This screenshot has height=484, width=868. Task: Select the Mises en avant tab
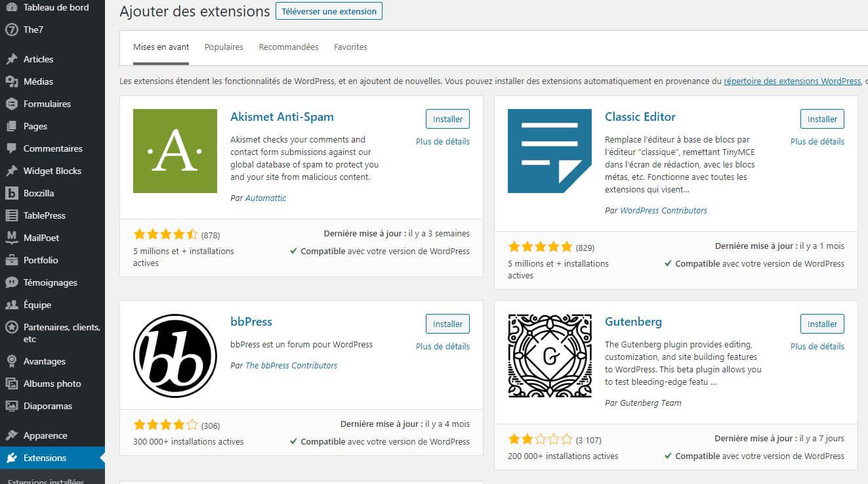161,47
